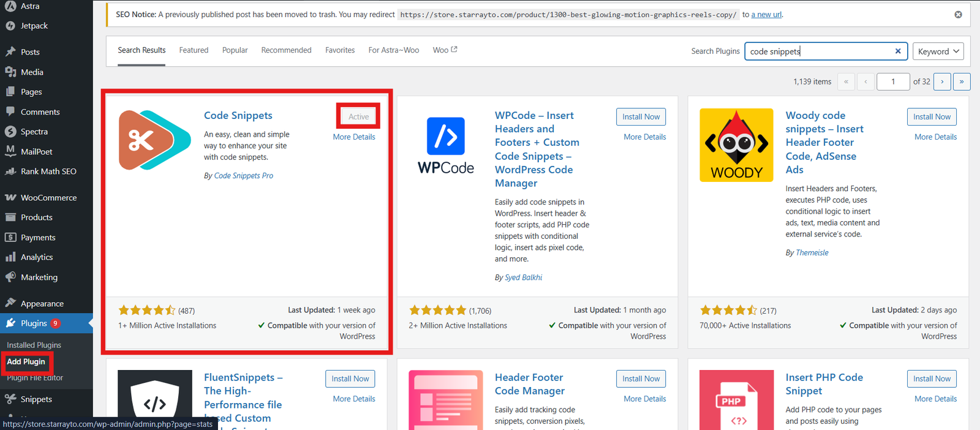The image size is (980, 430).
Task: Click the FluentSnippets shield logo
Action: pos(154,401)
